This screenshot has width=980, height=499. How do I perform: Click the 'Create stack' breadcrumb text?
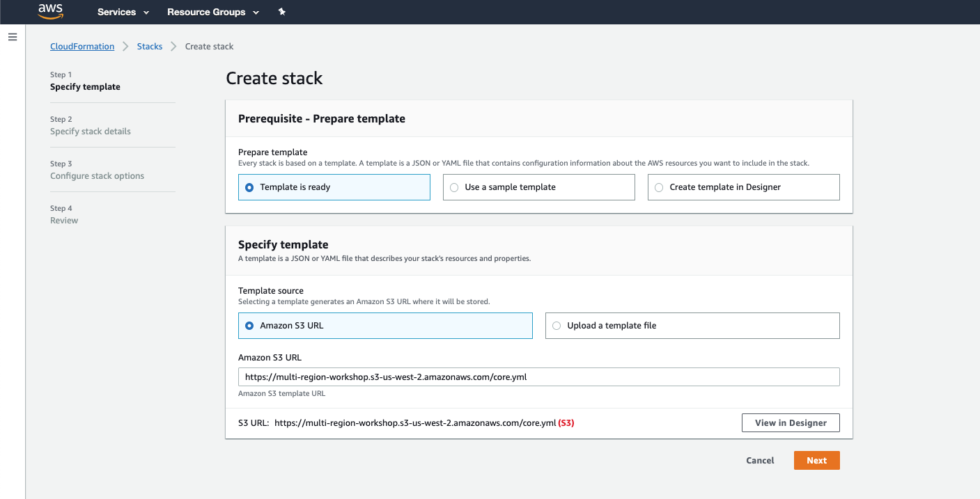(x=209, y=47)
